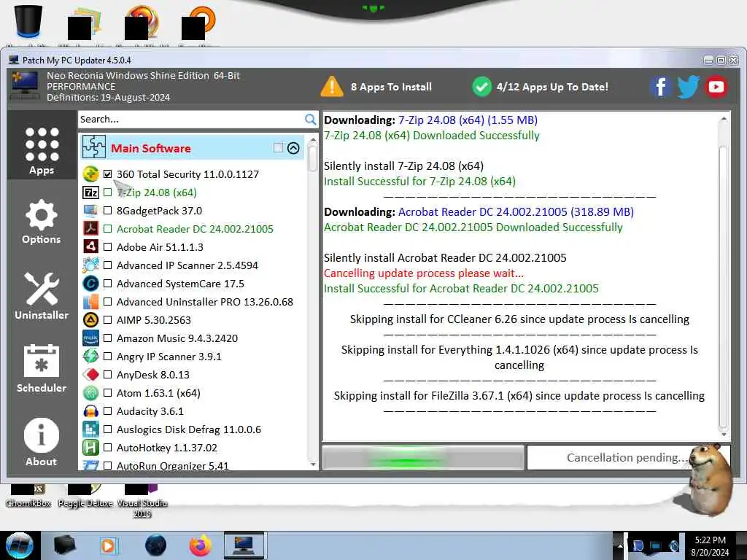This screenshot has height=560, width=747.
Task: Click the 7-Zip app icon
Action: [x=90, y=192]
